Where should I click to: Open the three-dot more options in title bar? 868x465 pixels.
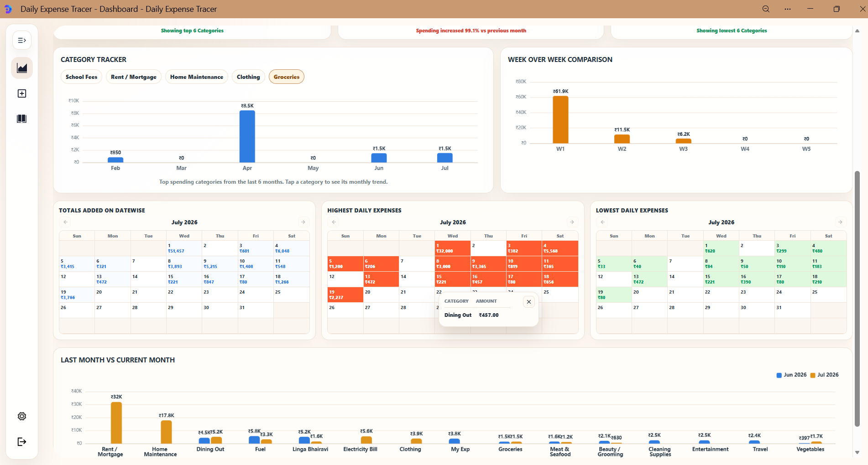point(788,9)
